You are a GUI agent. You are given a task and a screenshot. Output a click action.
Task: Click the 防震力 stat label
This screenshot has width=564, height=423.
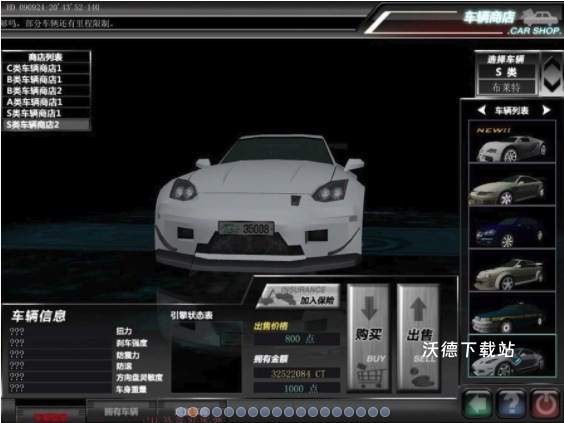(x=128, y=355)
